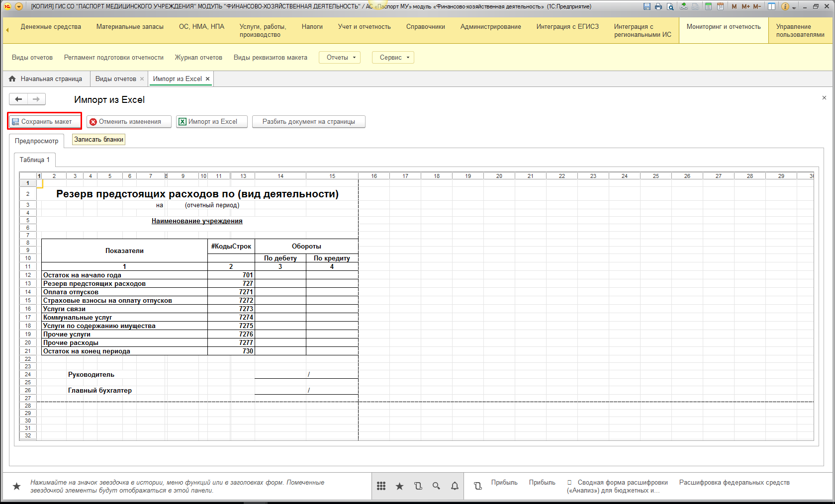835x504 pixels.
Task: Open notifications bell icon
Action: point(455,486)
